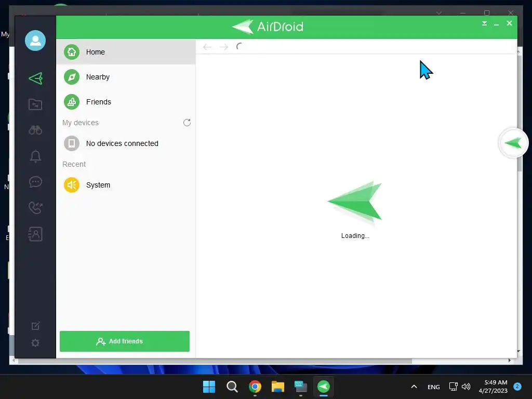This screenshot has height=399, width=532.
Task: Open the Calls phone icon
Action: click(35, 208)
